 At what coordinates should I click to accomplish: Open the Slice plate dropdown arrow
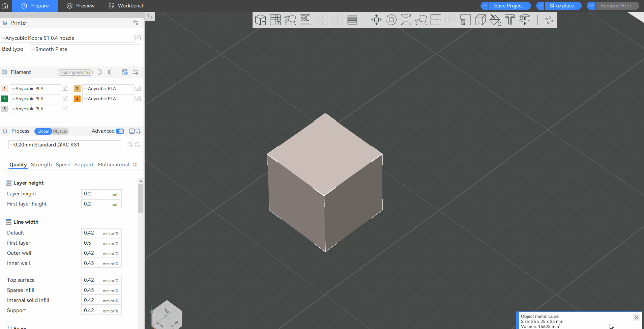pyautogui.click(x=540, y=6)
